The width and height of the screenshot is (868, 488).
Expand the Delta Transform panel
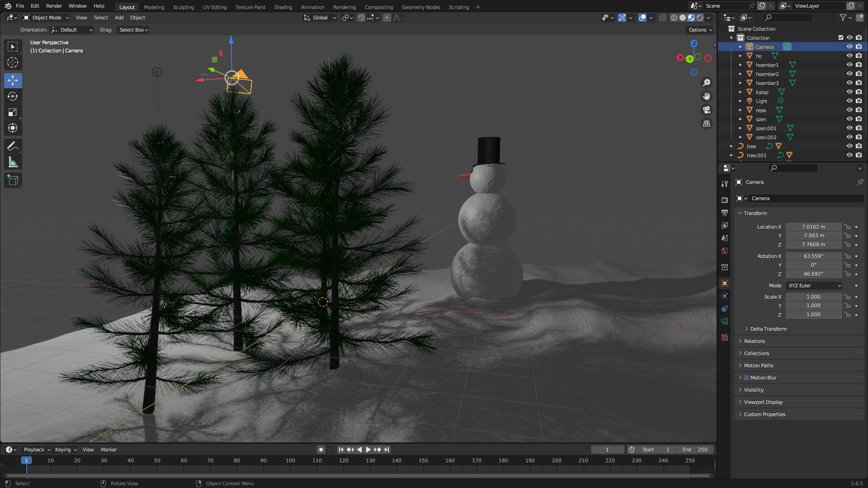(768, 329)
